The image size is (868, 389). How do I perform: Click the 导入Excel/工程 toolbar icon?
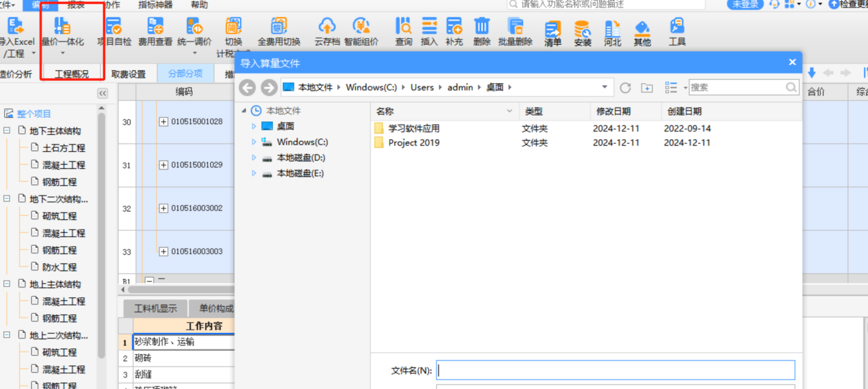16,26
